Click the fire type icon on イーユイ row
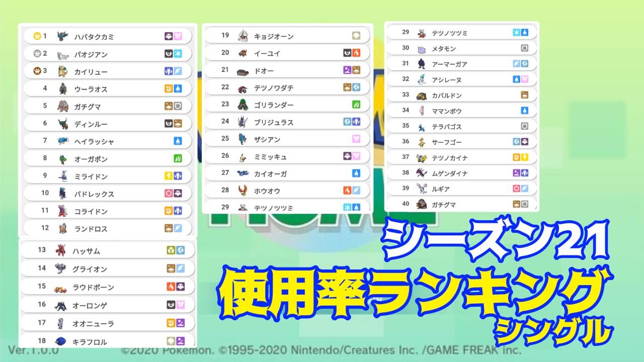The width and height of the screenshot is (644, 362). click(356, 53)
